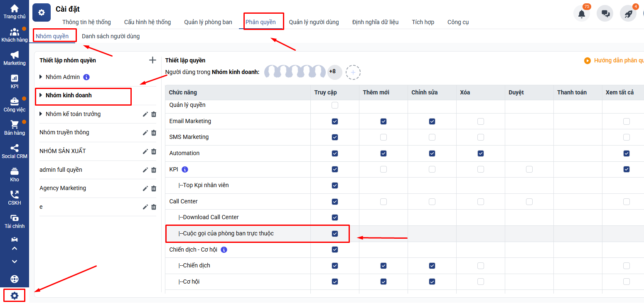Image resolution: width=644 pixels, height=304 pixels.
Task: Switch to Thông tin hệ thống tab
Action: (86, 22)
